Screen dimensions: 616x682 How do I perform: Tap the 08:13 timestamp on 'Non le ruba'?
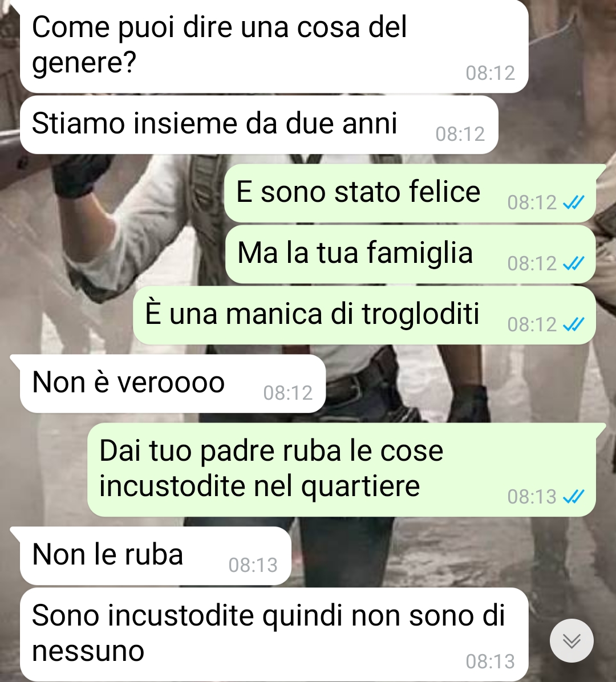pos(253,566)
